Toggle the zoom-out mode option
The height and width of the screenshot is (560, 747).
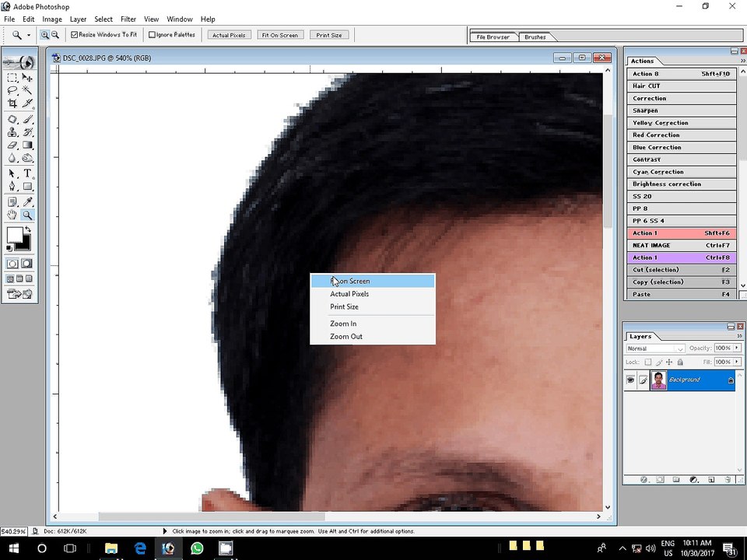[55, 35]
